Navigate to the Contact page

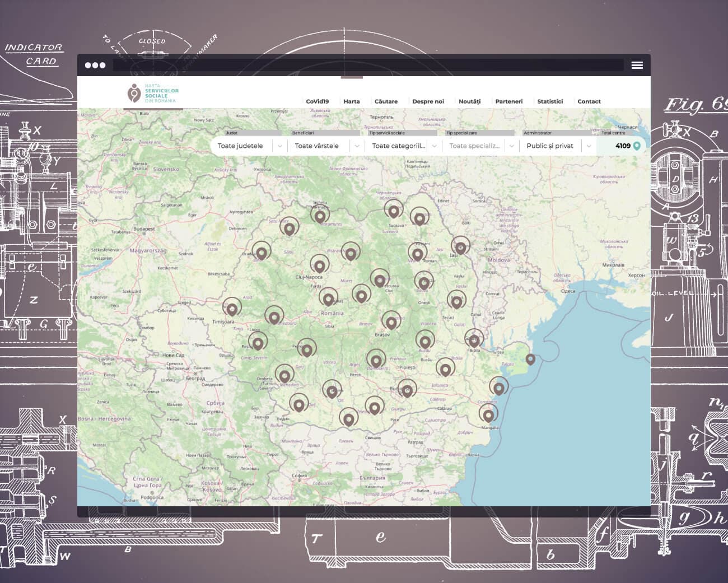pyautogui.click(x=589, y=101)
